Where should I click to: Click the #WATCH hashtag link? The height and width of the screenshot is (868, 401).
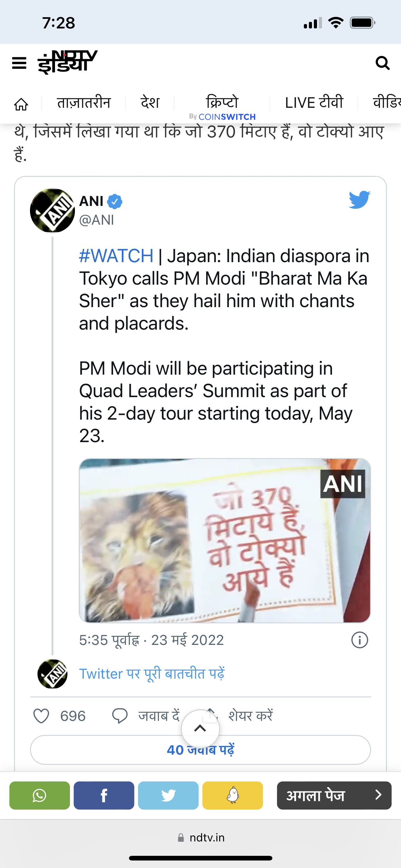click(116, 256)
